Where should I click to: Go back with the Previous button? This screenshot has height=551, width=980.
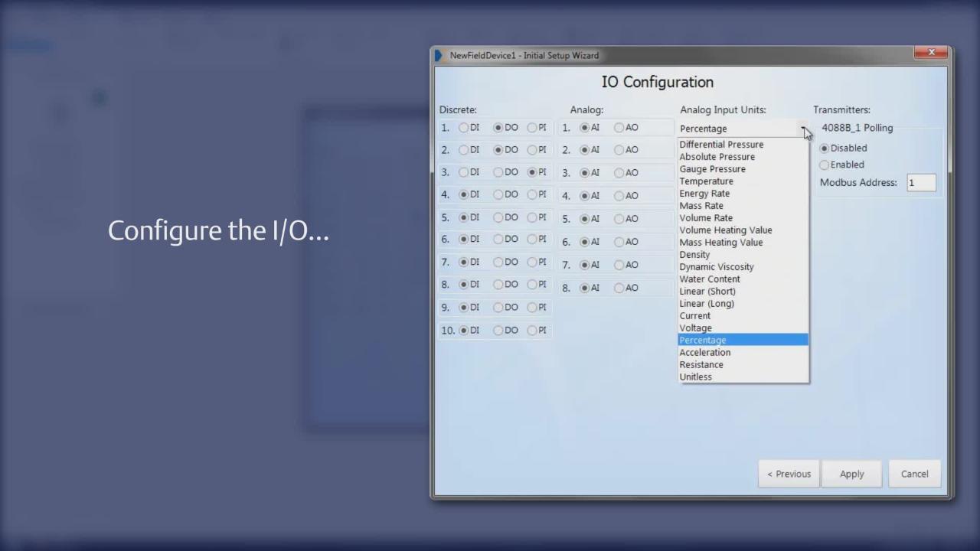(x=789, y=474)
